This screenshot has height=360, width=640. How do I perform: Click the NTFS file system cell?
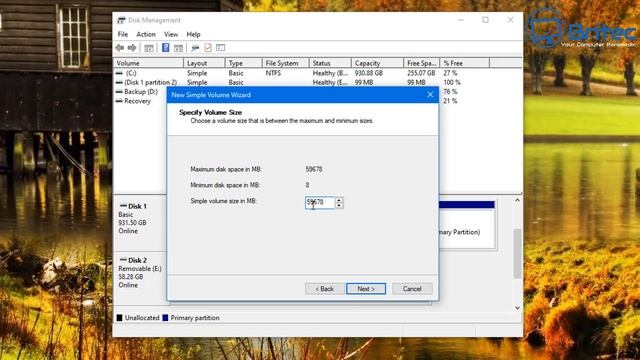pyautogui.click(x=273, y=73)
